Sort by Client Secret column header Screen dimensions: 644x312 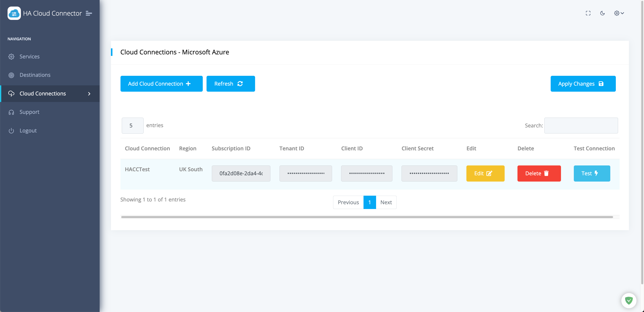[418, 149]
